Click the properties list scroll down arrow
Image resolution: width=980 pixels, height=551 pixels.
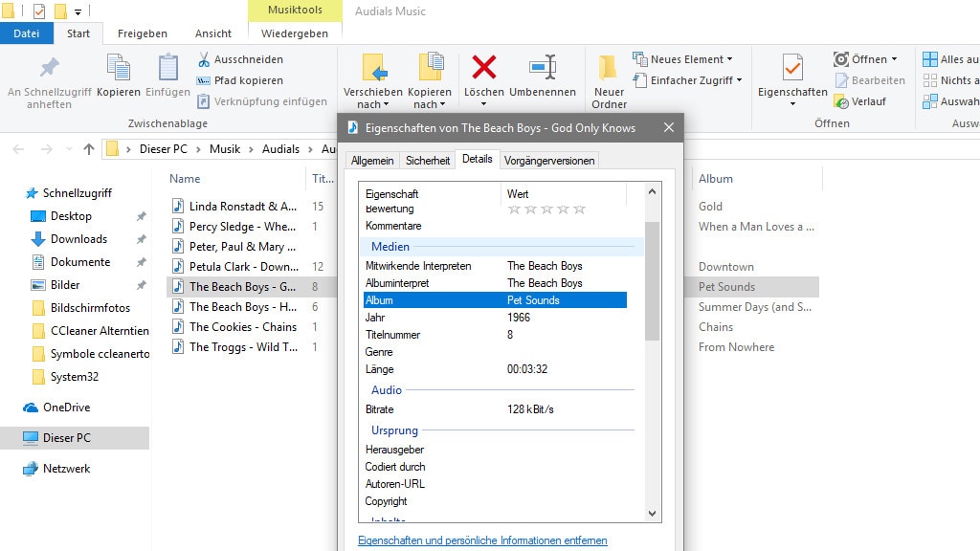(x=652, y=514)
